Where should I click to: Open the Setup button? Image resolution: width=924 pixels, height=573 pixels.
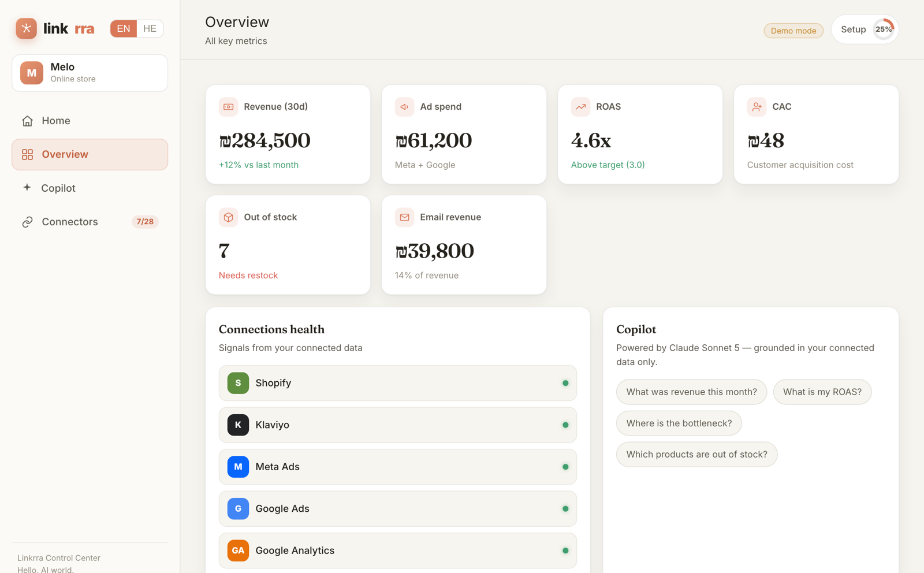(x=865, y=29)
